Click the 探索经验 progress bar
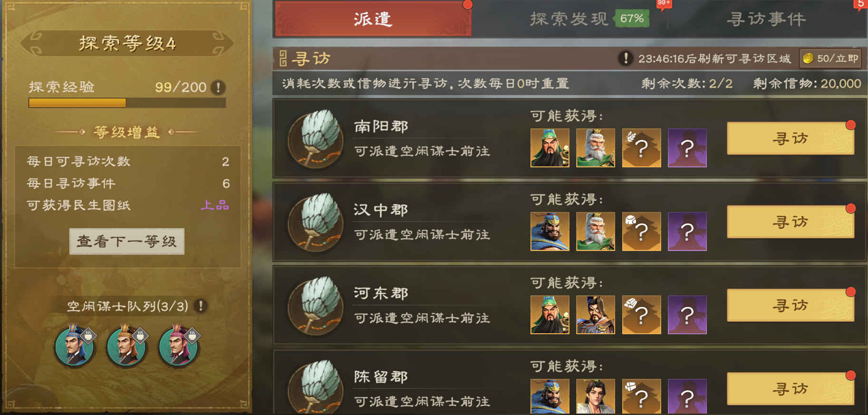This screenshot has width=868, height=415. [127, 103]
